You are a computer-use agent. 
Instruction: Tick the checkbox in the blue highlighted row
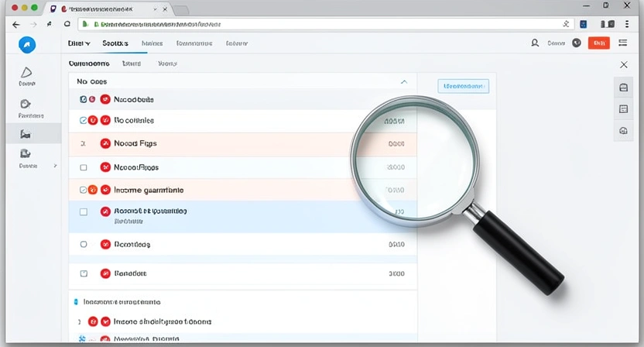point(84,211)
